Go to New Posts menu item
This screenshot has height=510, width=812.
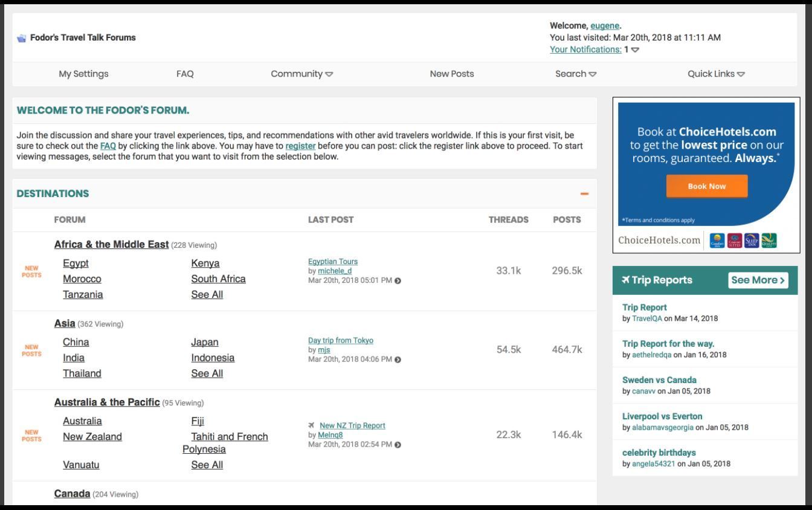[451, 74]
